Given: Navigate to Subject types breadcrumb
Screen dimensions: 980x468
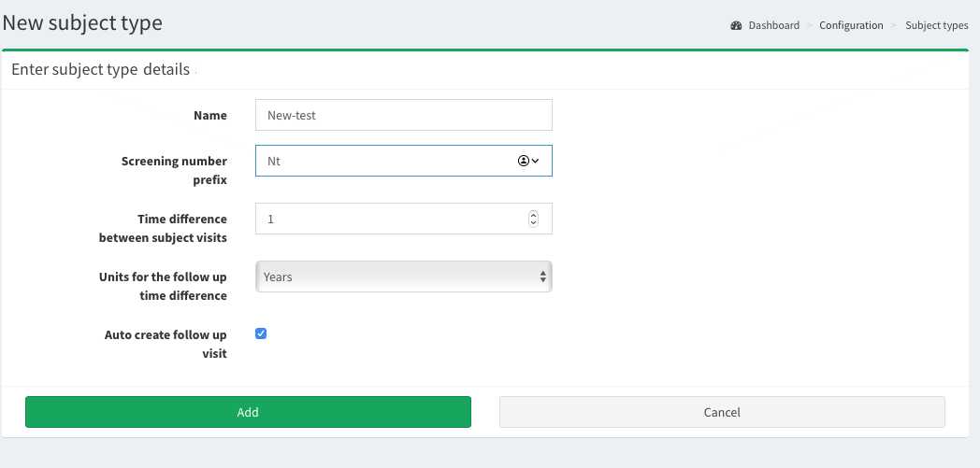Looking at the screenshot, I should tap(936, 26).
